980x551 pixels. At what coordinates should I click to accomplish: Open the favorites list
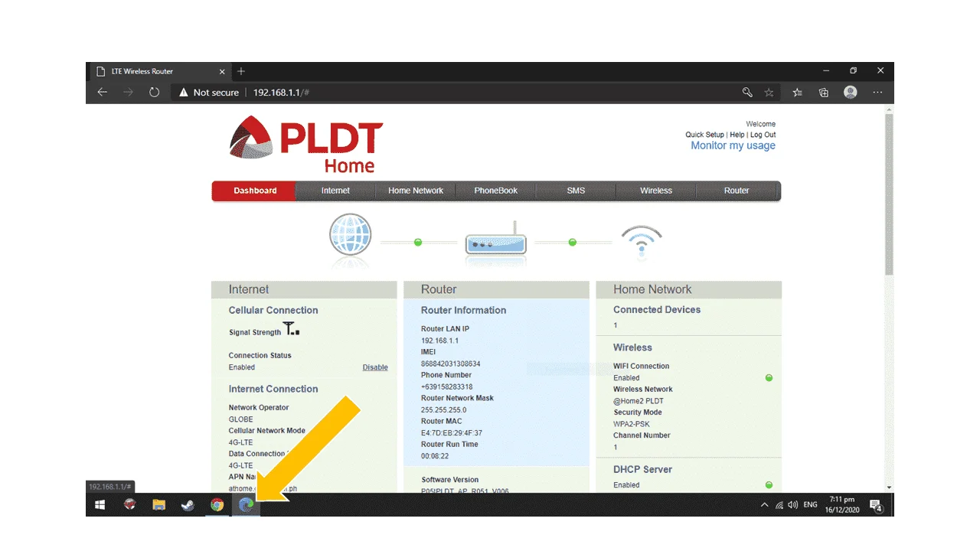[797, 93]
